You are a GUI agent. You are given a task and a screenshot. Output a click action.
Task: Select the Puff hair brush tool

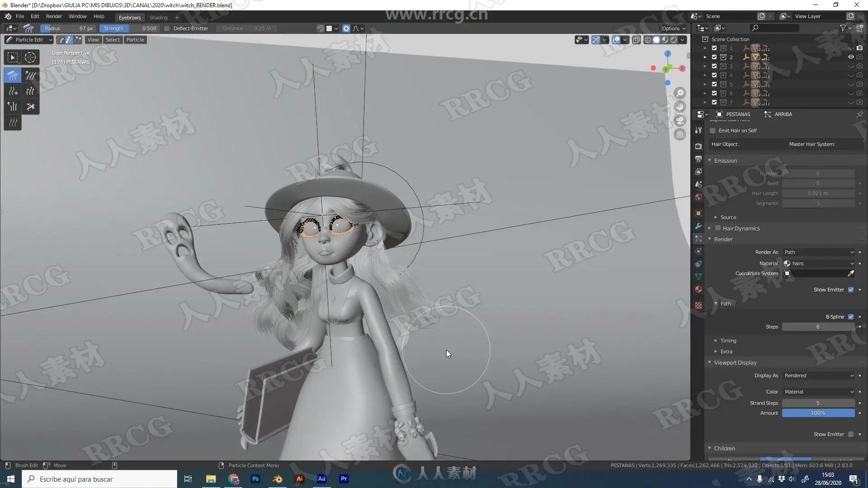coord(13,107)
